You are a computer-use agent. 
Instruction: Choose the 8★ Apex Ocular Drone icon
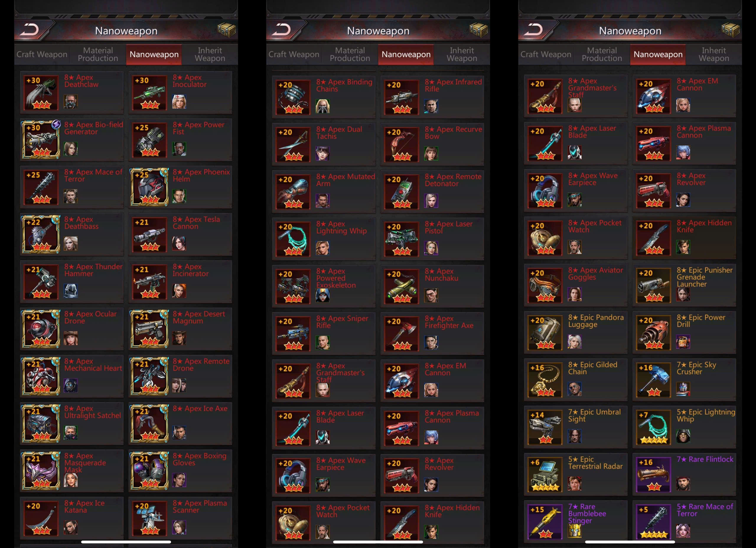click(x=41, y=329)
